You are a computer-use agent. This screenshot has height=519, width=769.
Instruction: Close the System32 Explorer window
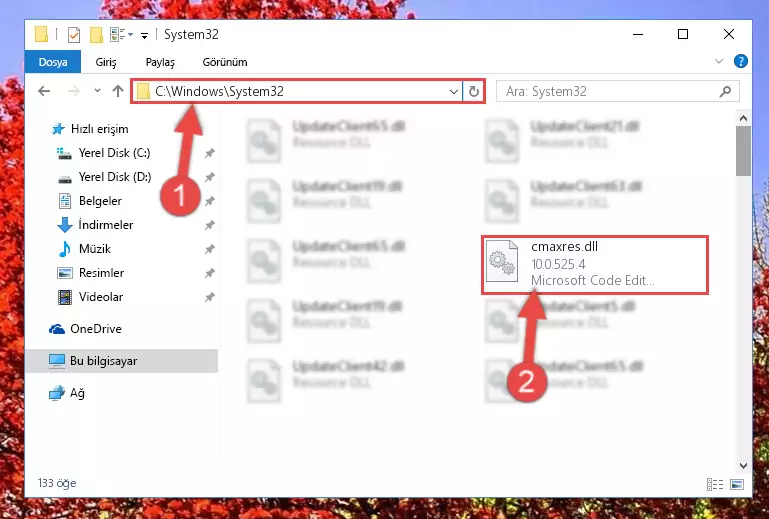click(x=729, y=34)
